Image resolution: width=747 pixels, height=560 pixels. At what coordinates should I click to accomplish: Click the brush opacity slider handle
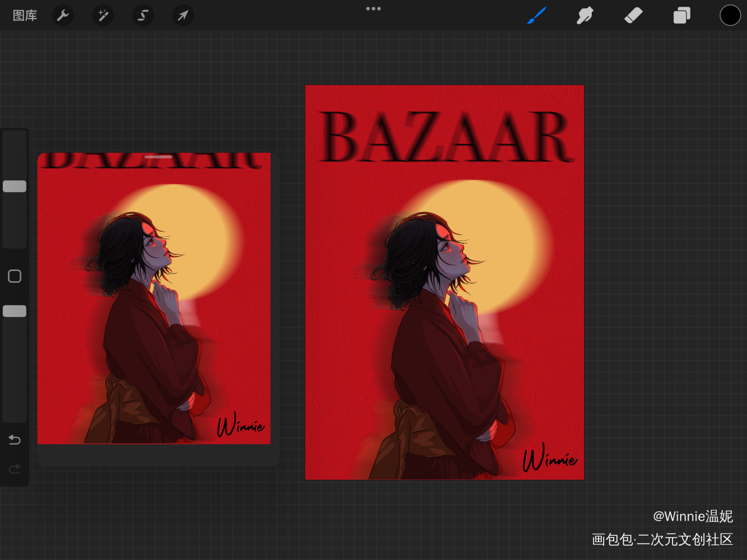tap(15, 311)
